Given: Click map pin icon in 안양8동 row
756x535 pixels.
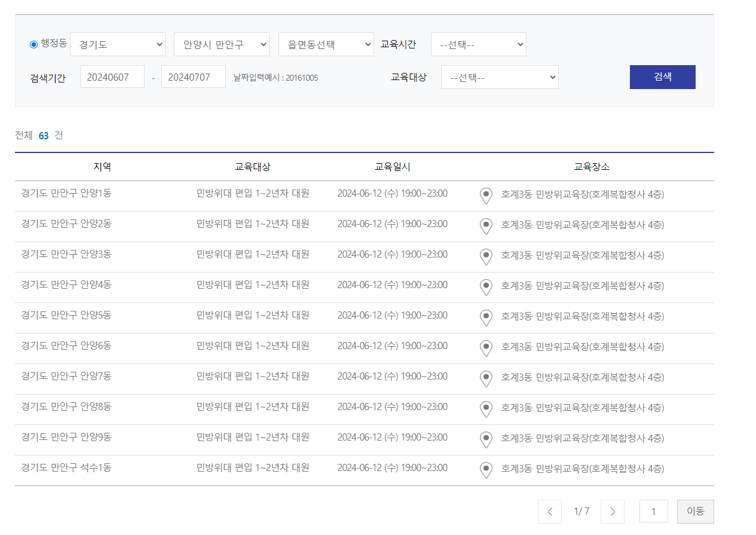Looking at the screenshot, I should tap(486, 409).
